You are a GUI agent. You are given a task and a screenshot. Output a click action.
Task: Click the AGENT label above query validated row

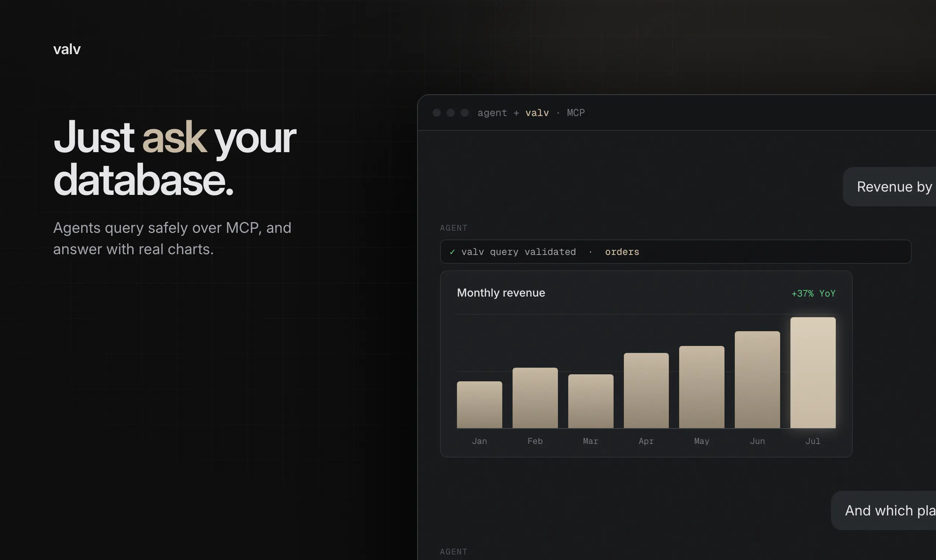454,228
